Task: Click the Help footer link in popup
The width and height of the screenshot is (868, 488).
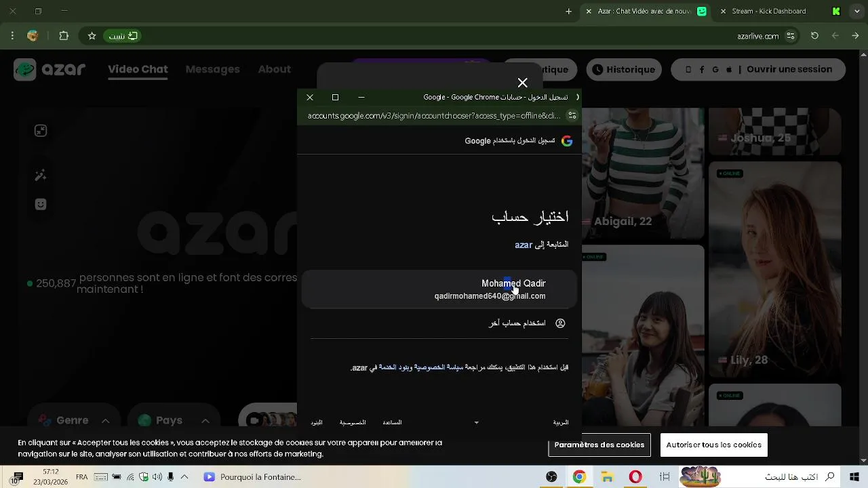Action: (x=393, y=422)
